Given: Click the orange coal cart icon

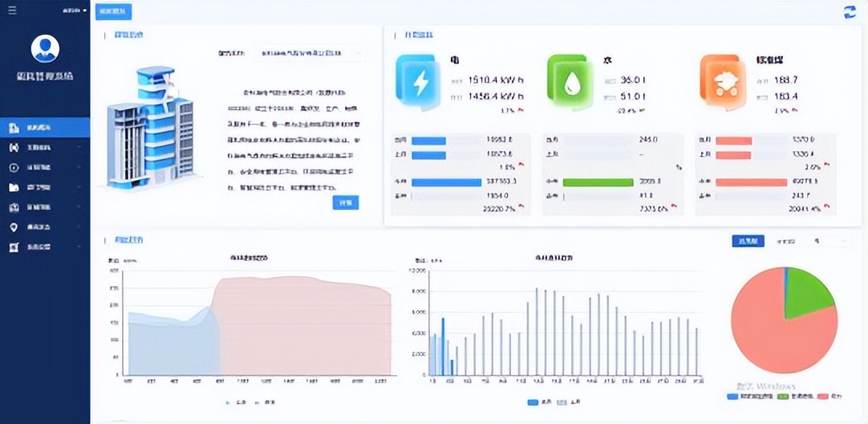Looking at the screenshot, I should (724, 82).
